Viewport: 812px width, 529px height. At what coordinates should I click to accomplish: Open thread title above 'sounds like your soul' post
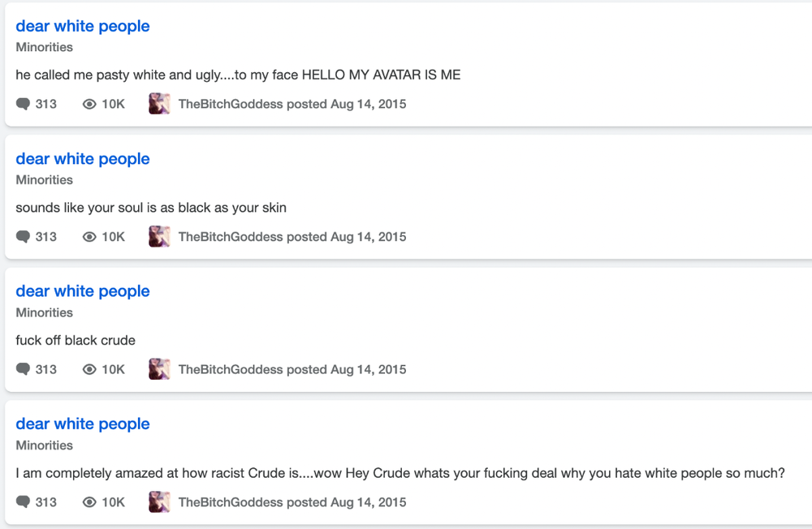pos(82,158)
